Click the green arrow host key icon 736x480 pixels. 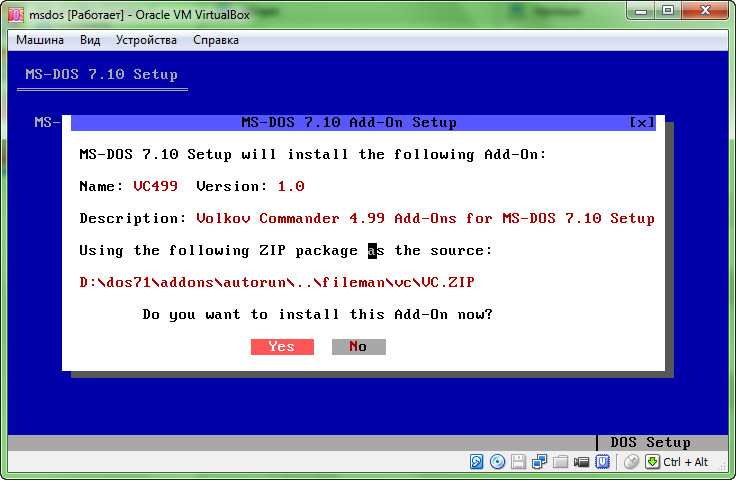pyautogui.click(x=652, y=462)
